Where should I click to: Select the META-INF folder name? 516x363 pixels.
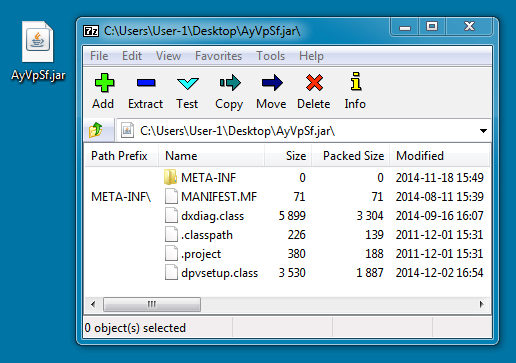[208, 178]
